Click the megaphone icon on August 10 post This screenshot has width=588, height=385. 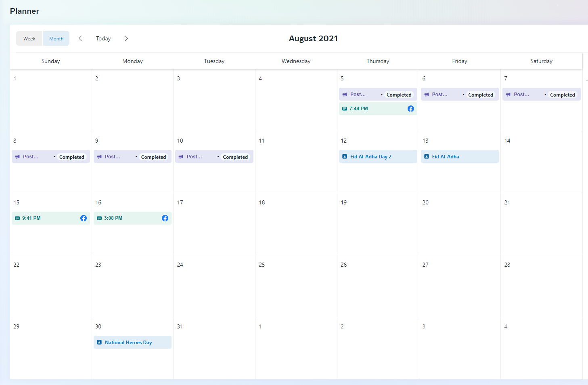pyautogui.click(x=181, y=157)
